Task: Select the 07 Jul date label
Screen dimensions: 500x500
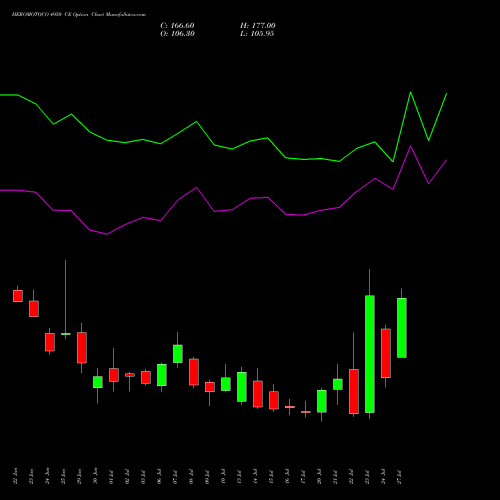Action: (175, 477)
